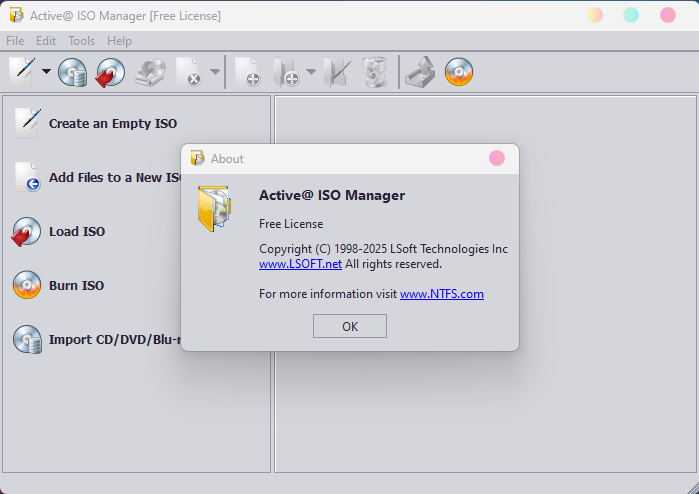Viewport: 699px width, 494px height.
Task: Expand the Close ISO toolbar dropdown arrow
Action: click(215, 71)
